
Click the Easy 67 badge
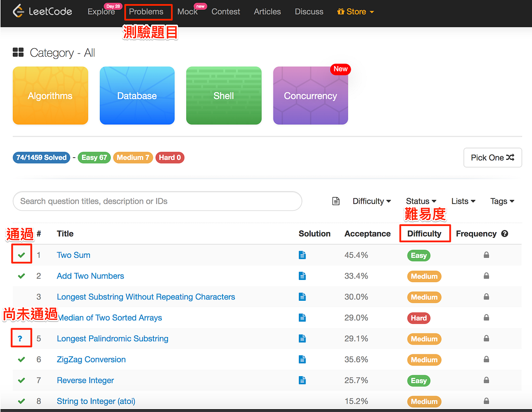coord(94,158)
